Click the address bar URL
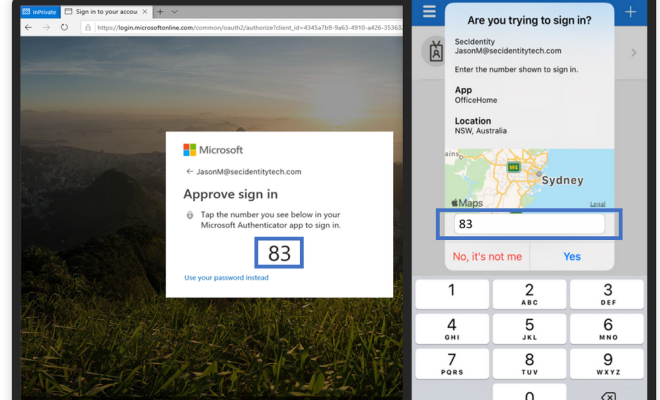The width and height of the screenshot is (660, 400). [x=248, y=28]
